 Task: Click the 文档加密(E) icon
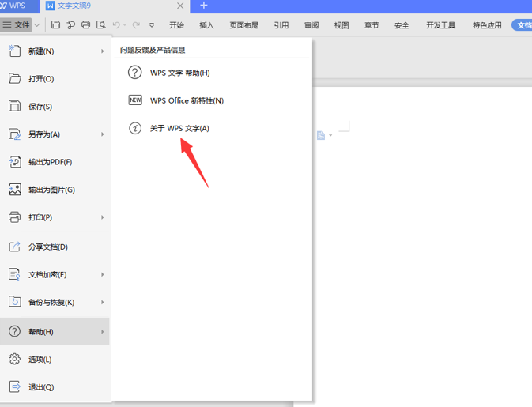14,274
